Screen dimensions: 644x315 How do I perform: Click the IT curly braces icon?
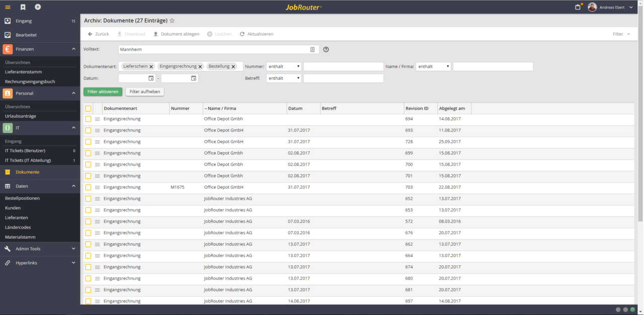[x=8, y=128]
